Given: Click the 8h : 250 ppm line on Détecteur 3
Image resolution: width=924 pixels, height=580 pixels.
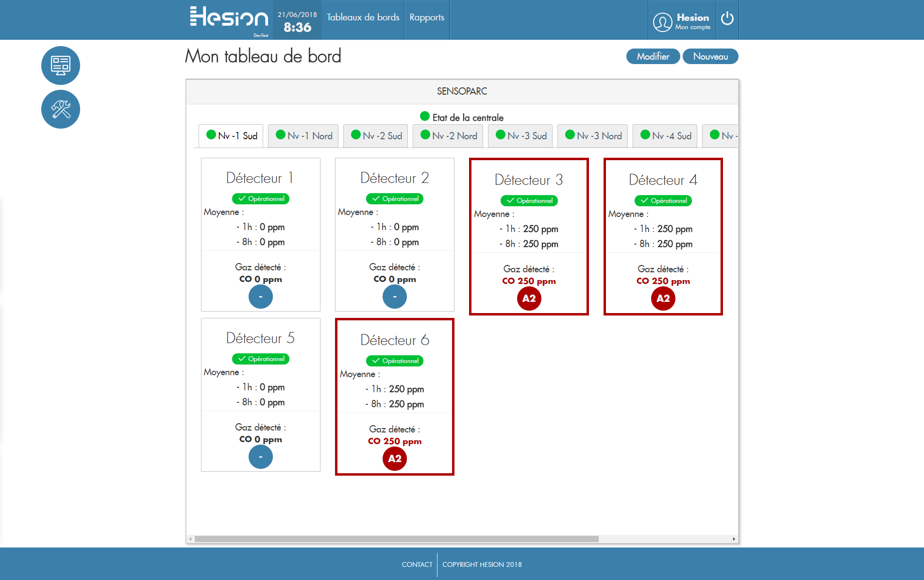Looking at the screenshot, I should [x=529, y=244].
